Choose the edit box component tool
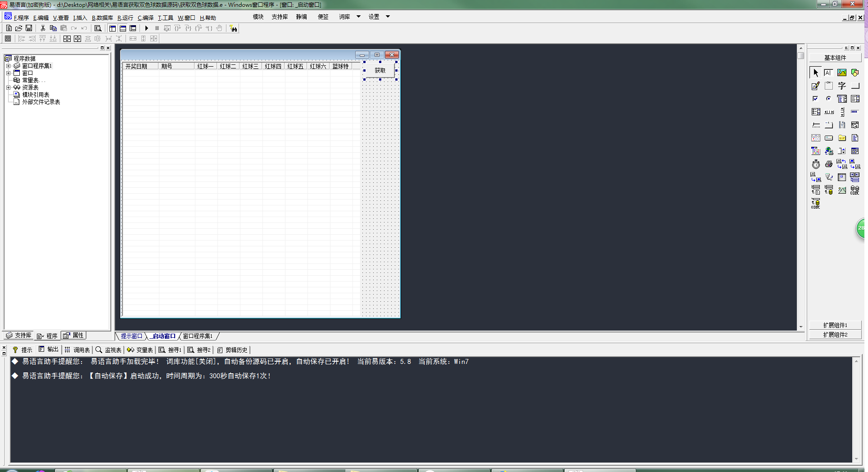This screenshot has width=868, height=472. point(815,86)
